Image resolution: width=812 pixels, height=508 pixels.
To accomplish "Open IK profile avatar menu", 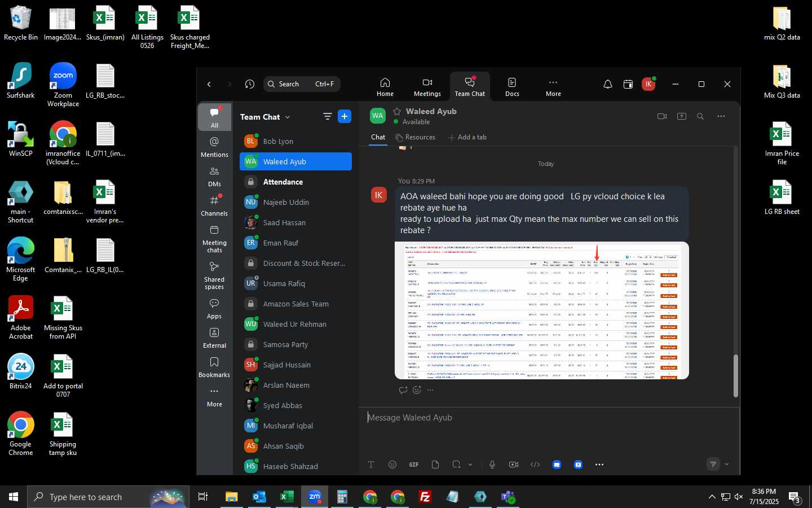I will (648, 84).
